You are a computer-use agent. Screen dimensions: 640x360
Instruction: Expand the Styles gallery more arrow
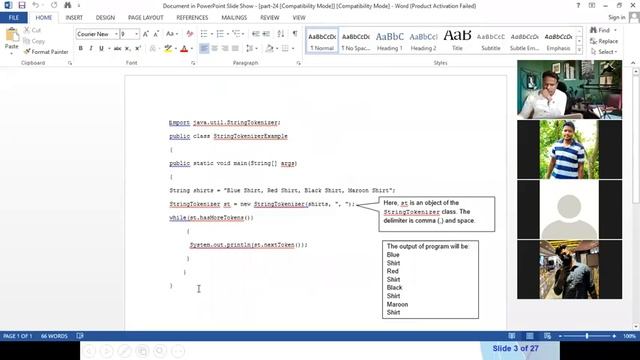click(x=579, y=50)
